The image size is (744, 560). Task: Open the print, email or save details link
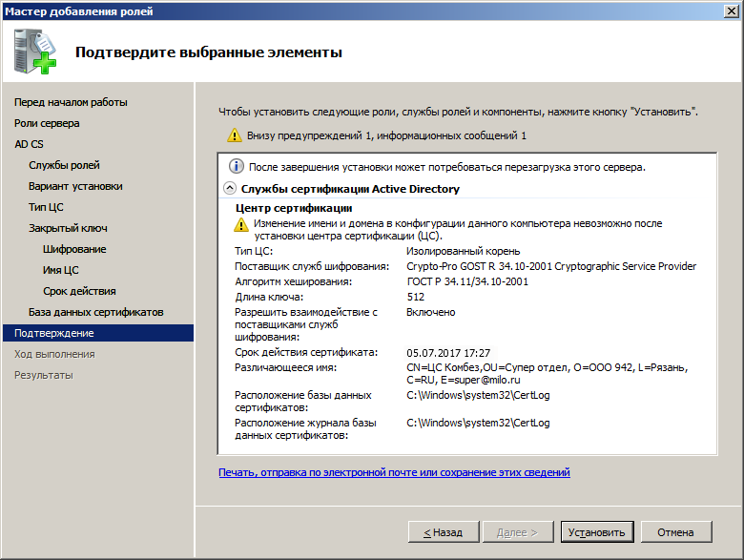click(x=394, y=472)
